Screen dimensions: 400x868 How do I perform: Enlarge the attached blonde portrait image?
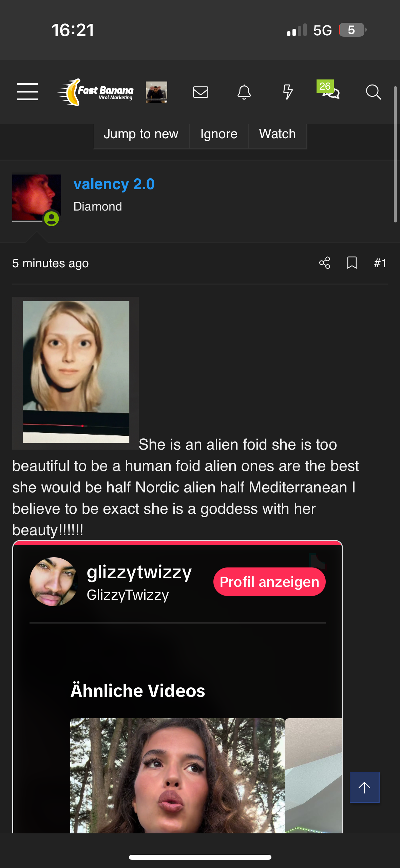click(x=76, y=373)
